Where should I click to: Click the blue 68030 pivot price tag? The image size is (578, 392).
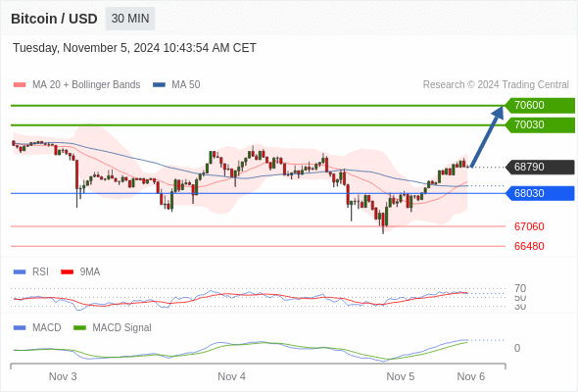point(540,193)
